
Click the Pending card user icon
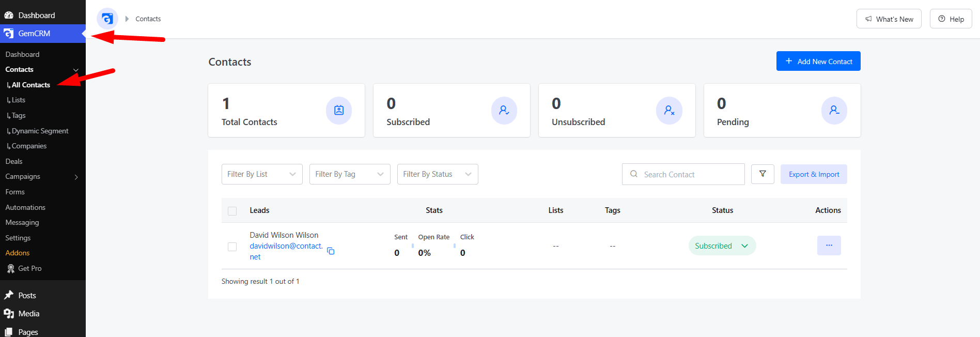[x=834, y=110]
